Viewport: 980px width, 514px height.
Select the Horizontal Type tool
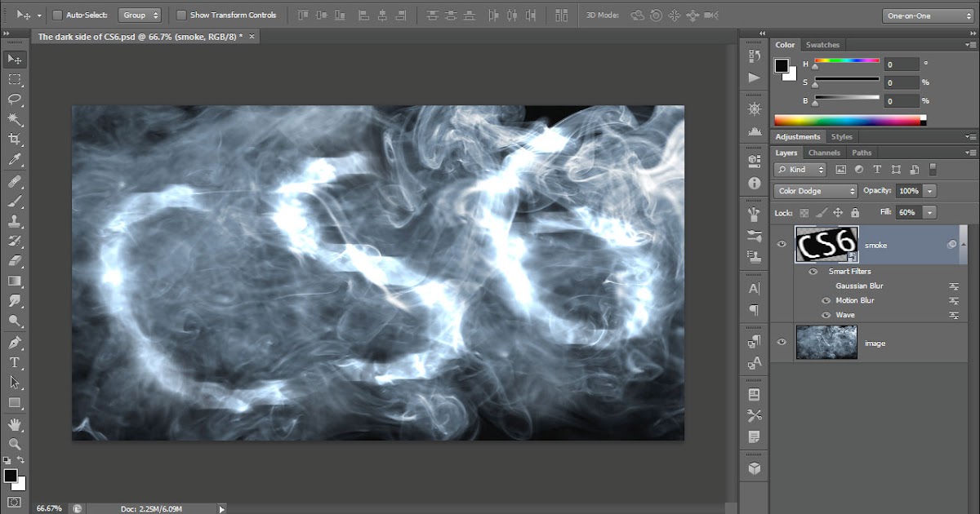(x=15, y=362)
